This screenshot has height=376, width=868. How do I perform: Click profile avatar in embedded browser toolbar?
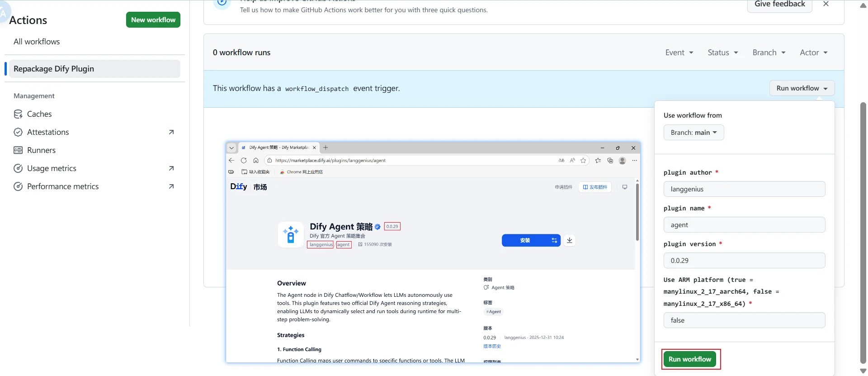point(623,160)
